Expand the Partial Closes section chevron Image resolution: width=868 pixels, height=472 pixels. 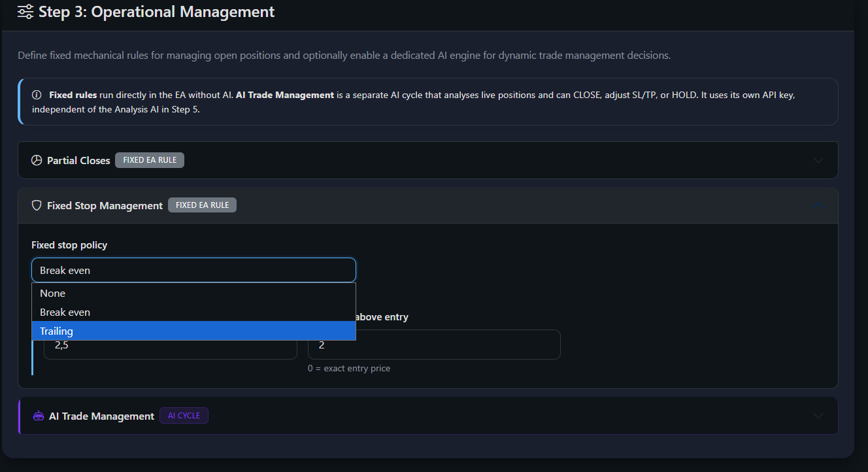point(818,160)
